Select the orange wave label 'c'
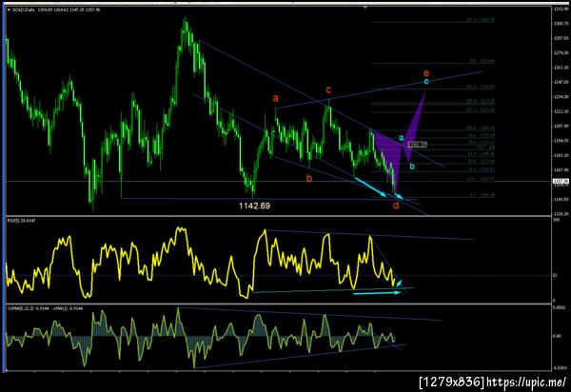Screen dimensions: 571x392 click(x=328, y=89)
